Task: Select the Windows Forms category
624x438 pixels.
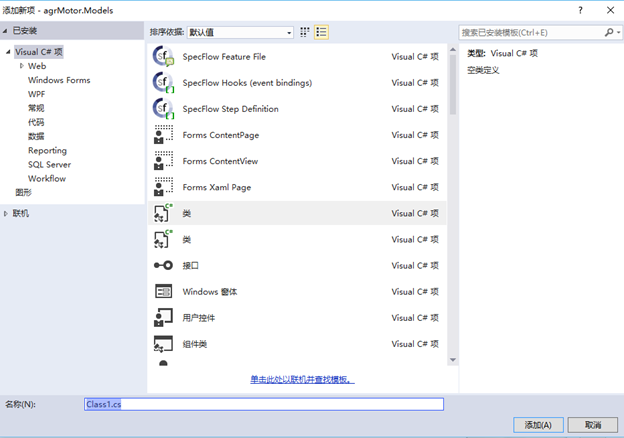Action: (59, 80)
